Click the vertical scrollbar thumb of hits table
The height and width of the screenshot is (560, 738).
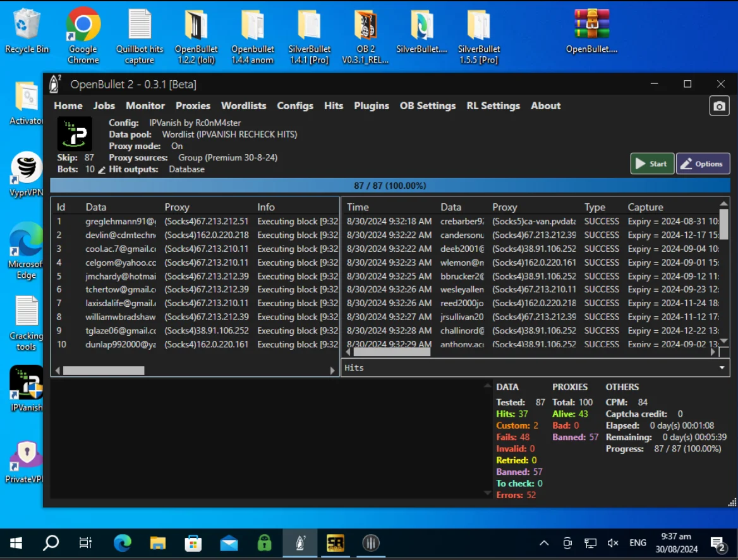(724, 225)
